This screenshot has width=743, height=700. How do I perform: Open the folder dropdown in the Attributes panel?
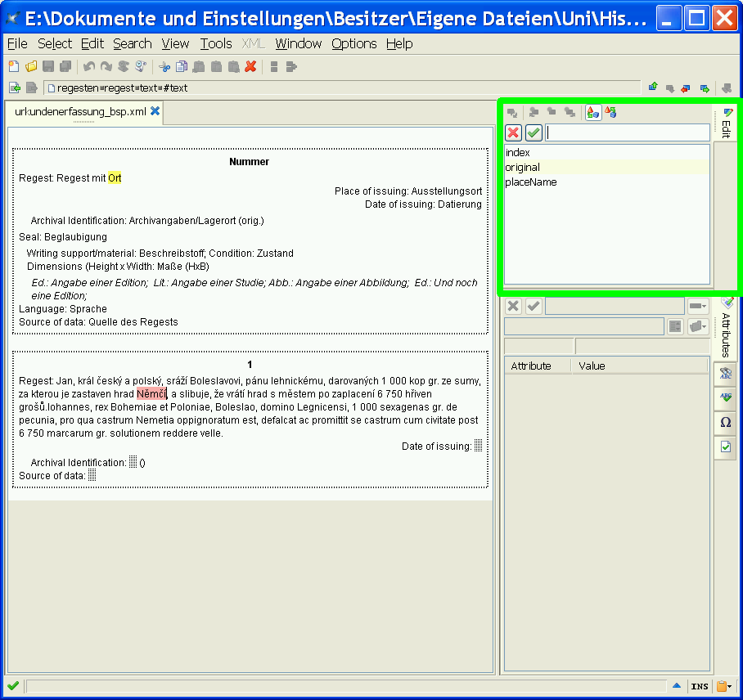coord(698,326)
